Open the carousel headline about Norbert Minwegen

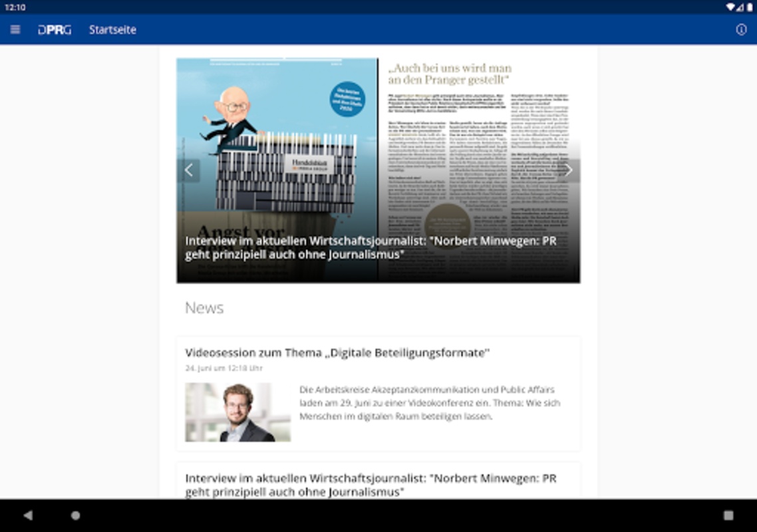(371, 247)
